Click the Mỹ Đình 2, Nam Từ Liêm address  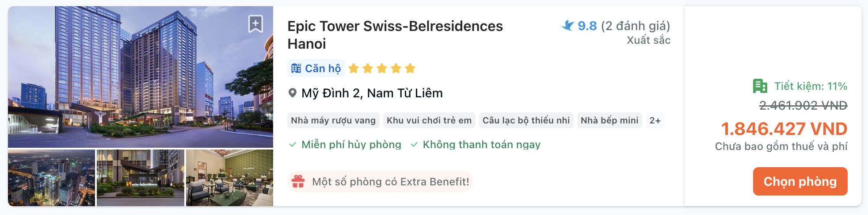pyautogui.click(x=372, y=93)
